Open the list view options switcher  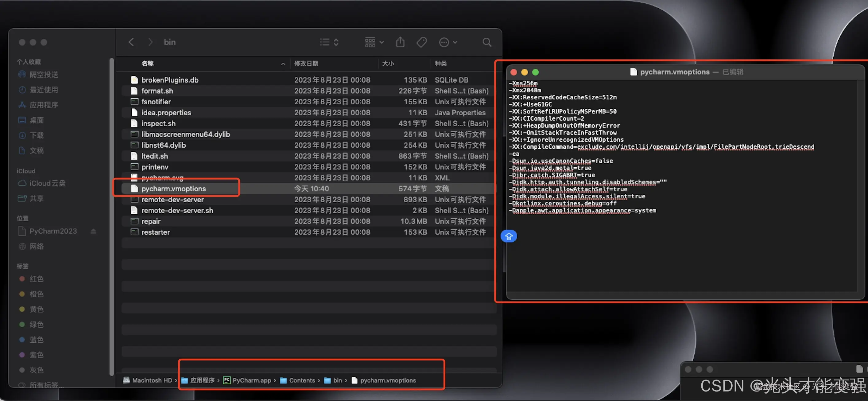pyautogui.click(x=329, y=42)
